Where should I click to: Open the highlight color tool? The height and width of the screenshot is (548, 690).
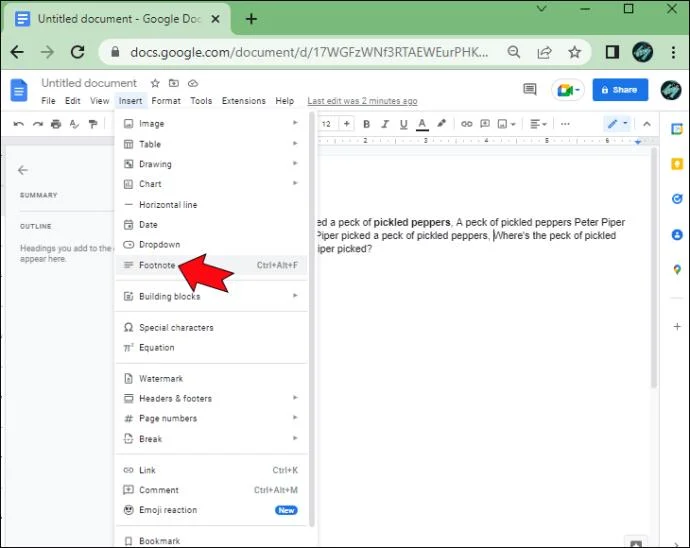point(441,124)
